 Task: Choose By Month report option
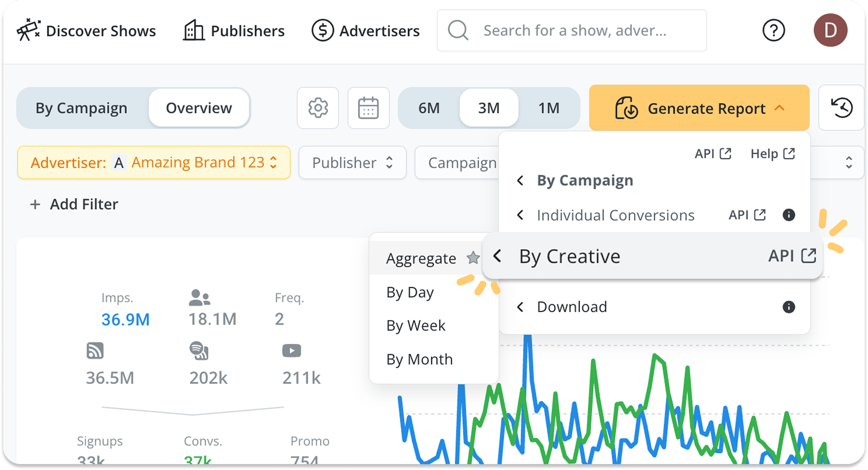point(419,359)
